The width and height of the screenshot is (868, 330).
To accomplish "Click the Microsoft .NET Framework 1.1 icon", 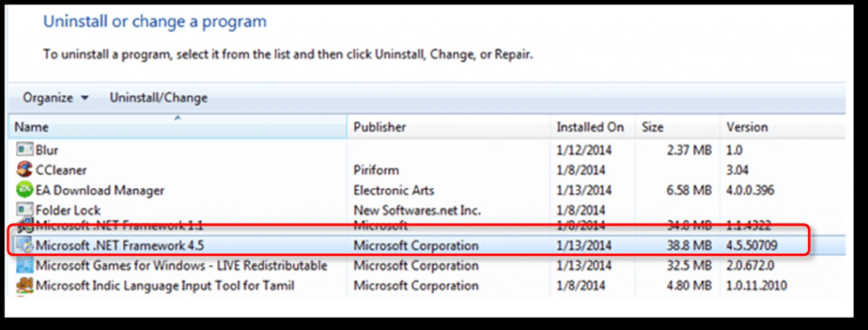I will [25, 224].
